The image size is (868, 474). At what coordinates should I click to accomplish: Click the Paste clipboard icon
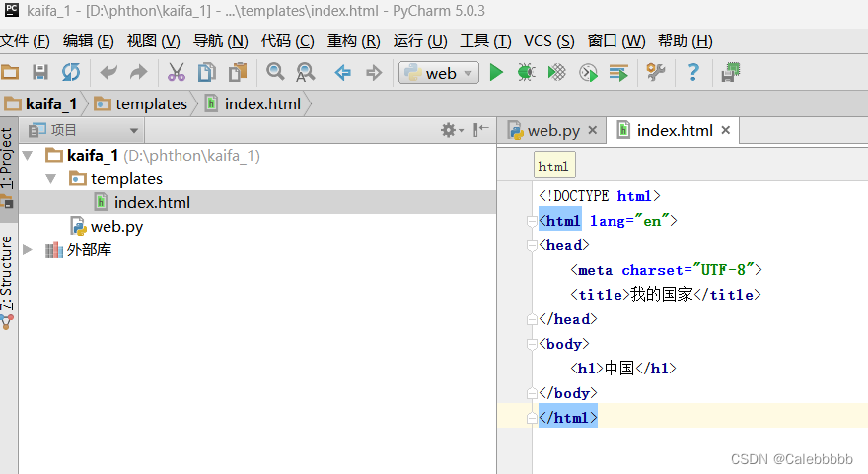point(238,73)
